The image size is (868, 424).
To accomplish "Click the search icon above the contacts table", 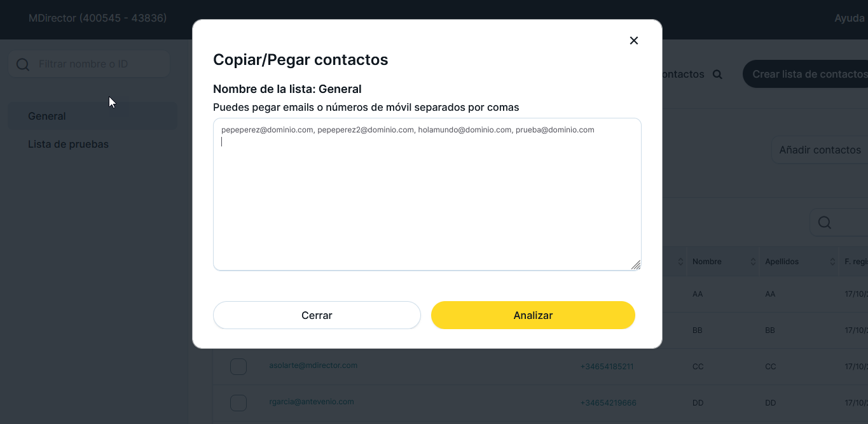I will coord(825,222).
